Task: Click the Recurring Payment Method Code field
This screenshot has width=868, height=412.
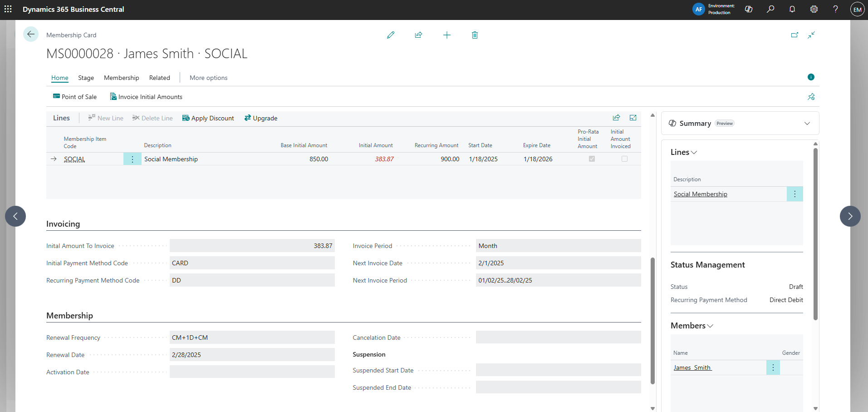Action: point(252,280)
